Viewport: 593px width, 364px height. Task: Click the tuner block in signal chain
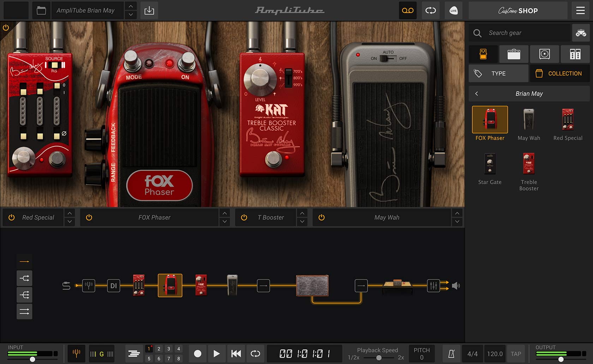tap(89, 285)
